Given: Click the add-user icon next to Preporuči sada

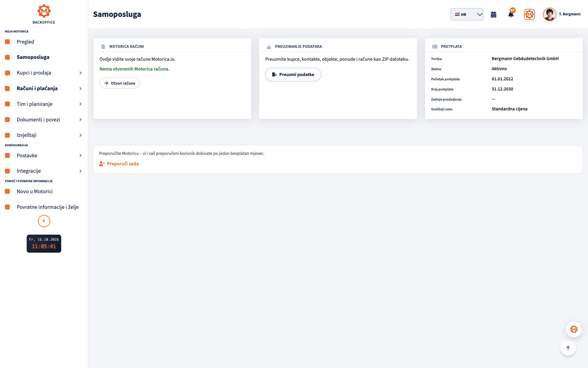Looking at the screenshot, I should click(x=102, y=164).
